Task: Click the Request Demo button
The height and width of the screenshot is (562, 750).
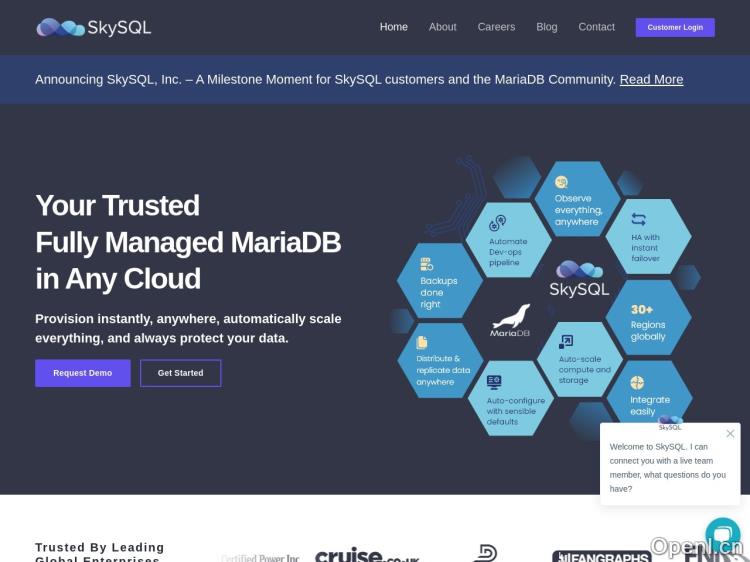Action: pos(83,373)
